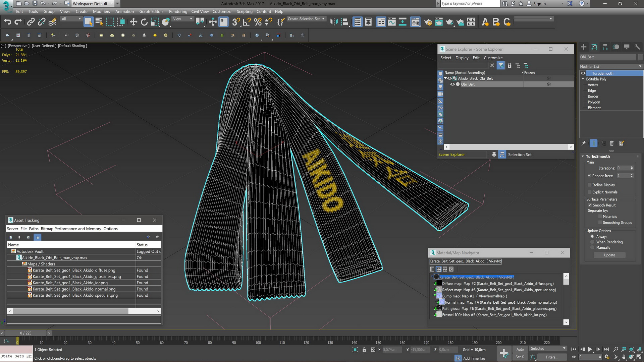Remove modifier with the trash icon

[612, 143]
